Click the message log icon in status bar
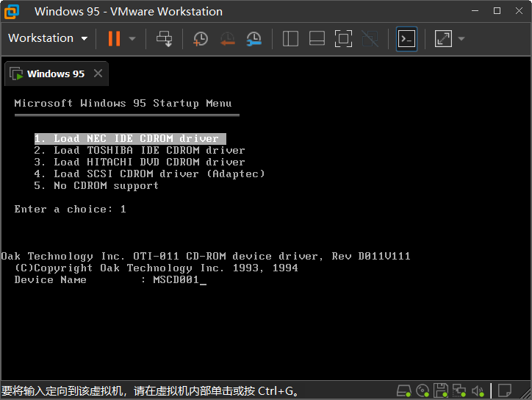The height and width of the screenshot is (400, 532). coord(505,390)
